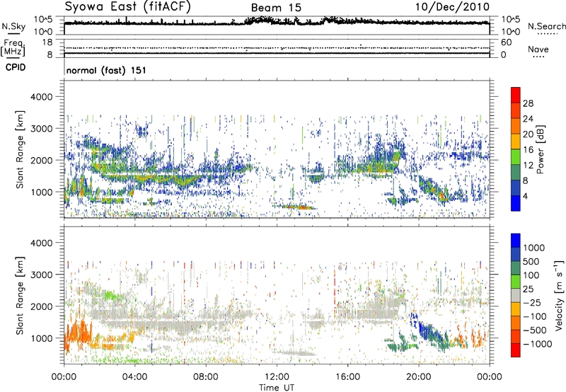Click the 'Syowa East (fitACF)' title

click(128, 7)
